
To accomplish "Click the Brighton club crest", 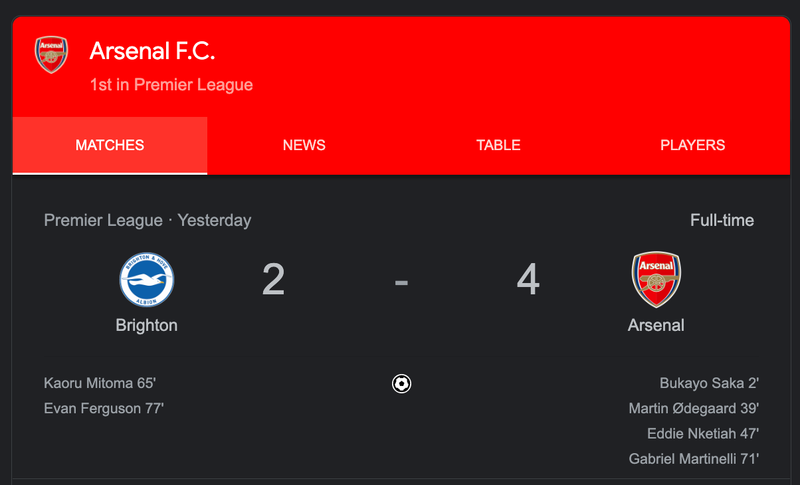I will click(146, 280).
